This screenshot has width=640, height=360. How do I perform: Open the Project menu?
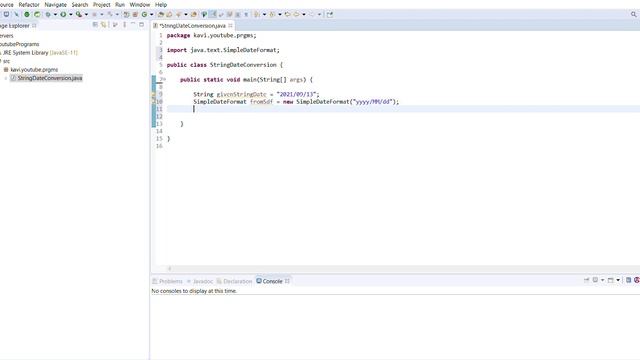tap(102, 4)
